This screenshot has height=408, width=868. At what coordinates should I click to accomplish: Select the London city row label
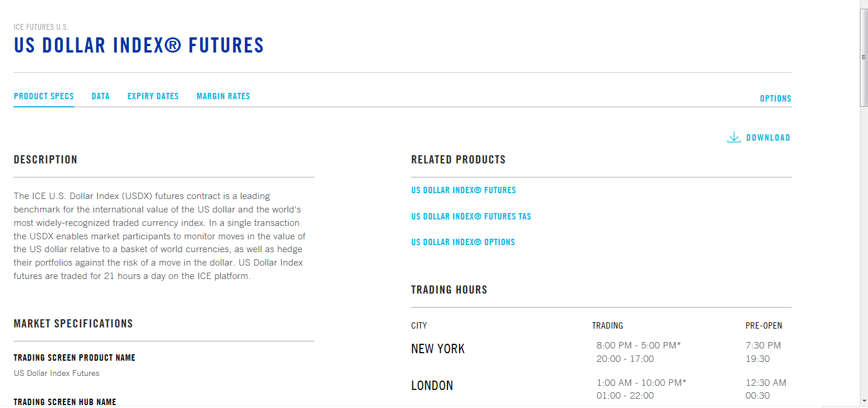[432, 386]
